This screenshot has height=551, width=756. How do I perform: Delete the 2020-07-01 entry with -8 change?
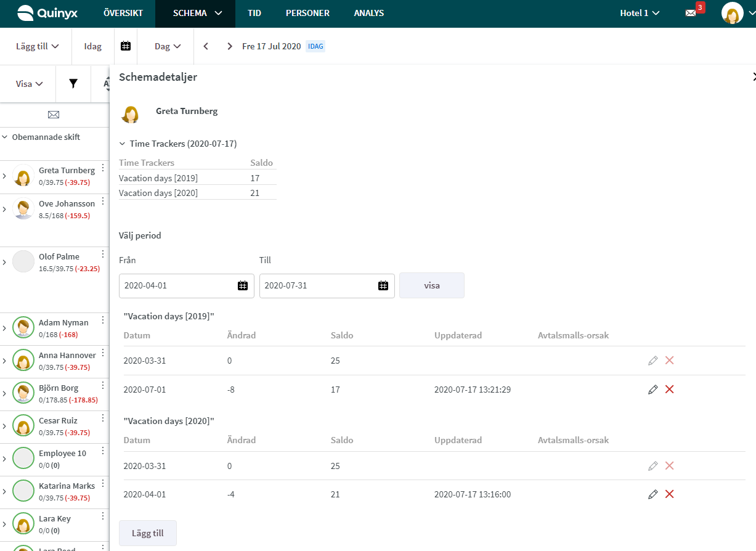[x=670, y=390]
